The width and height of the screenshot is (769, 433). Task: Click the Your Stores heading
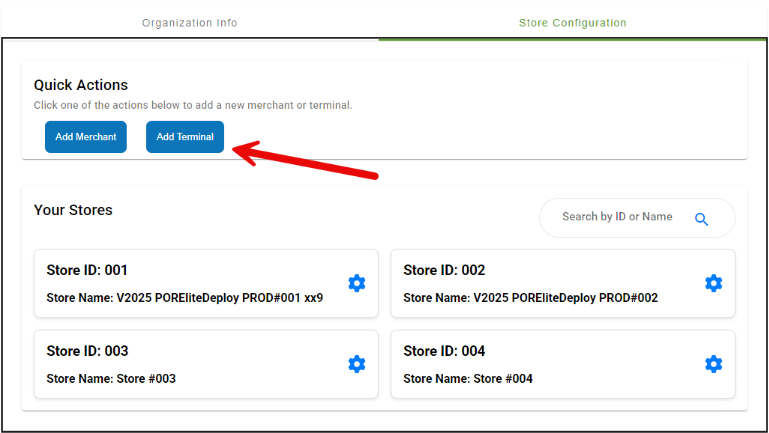[73, 210]
